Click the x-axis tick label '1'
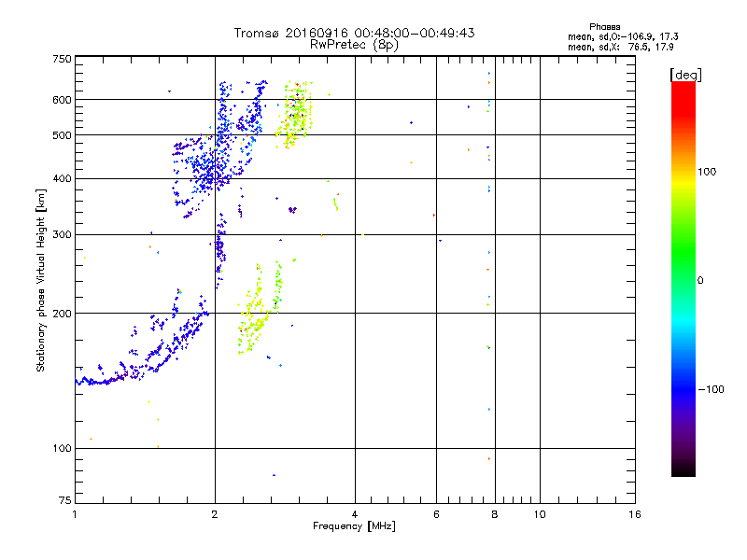 [75, 514]
